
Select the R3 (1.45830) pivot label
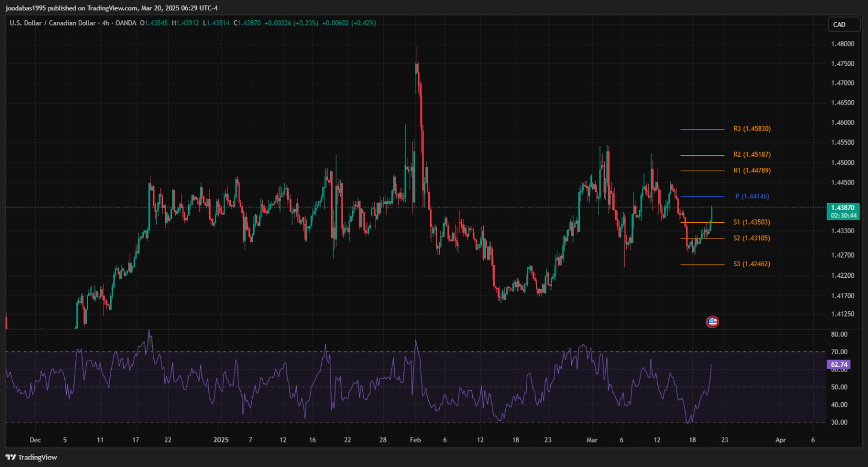(x=752, y=129)
